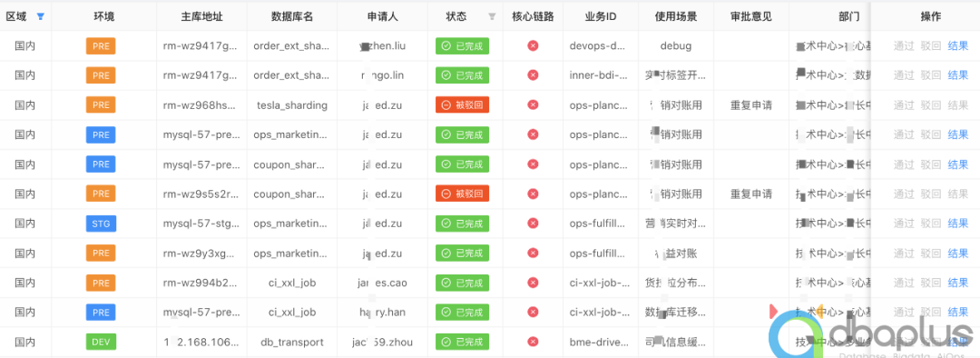
Task: Click the 已完成 status tag in james.cao row
Action: pos(463,283)
